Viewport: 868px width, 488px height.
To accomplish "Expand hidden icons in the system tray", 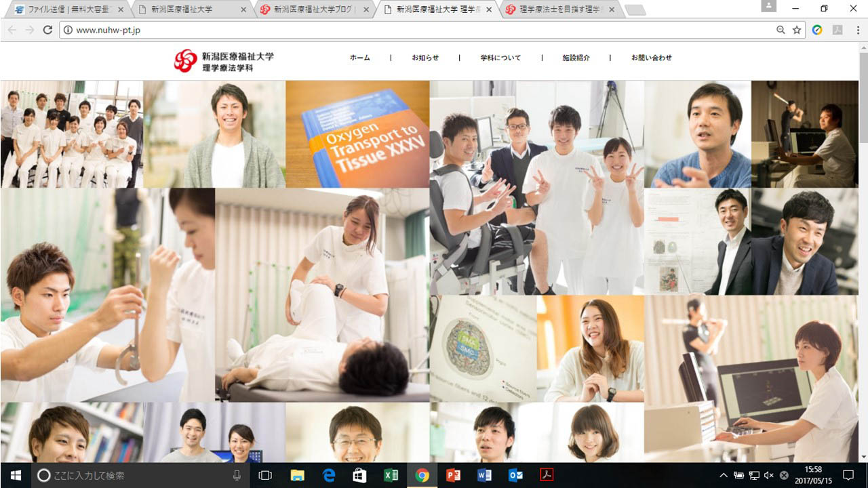I will [724, 475].
